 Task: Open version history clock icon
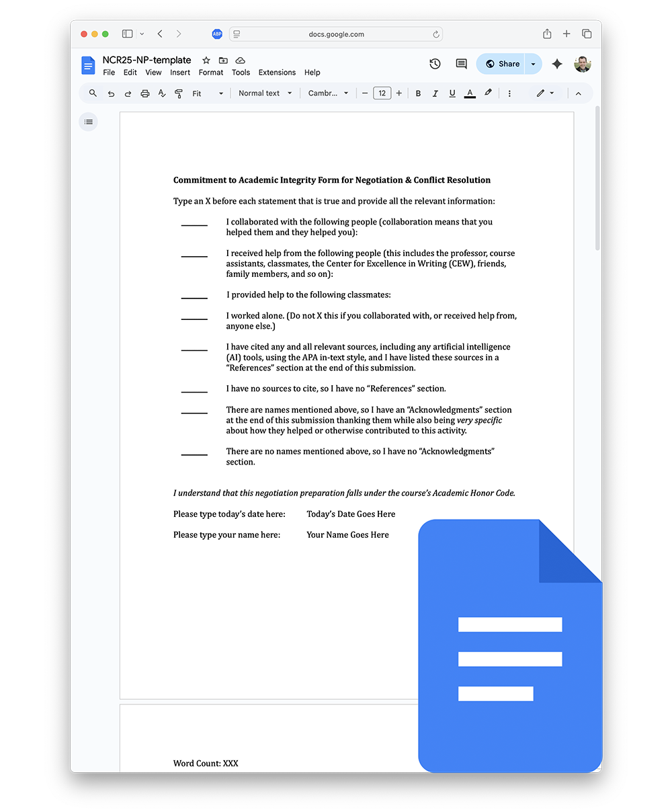435,64
